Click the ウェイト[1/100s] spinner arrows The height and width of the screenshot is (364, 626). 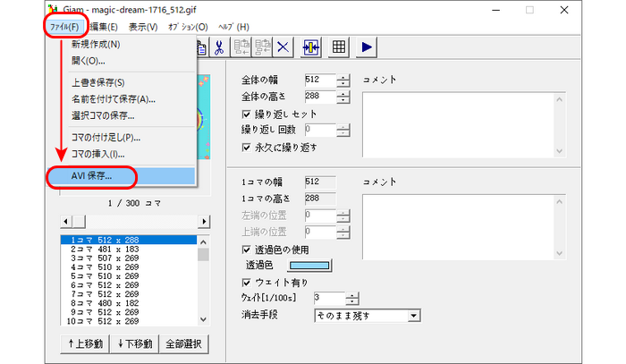[x=351, y=299]
